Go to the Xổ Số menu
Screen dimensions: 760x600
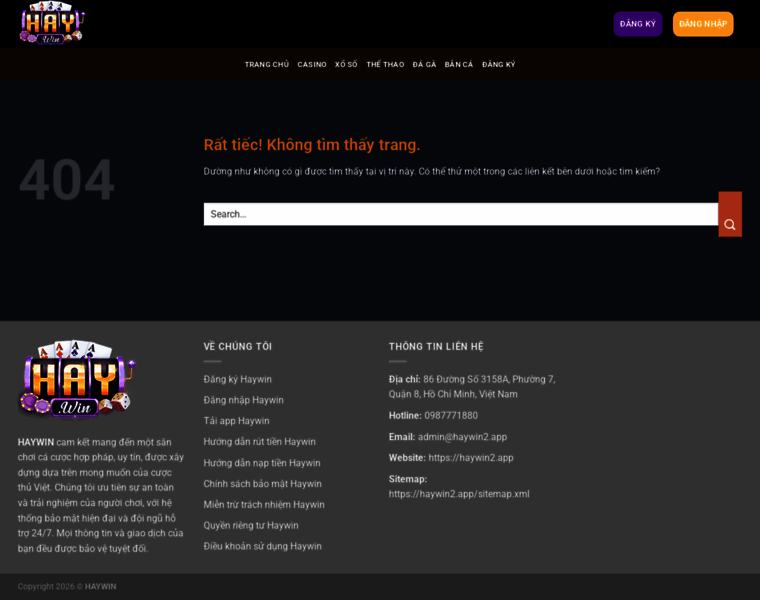tap(346, 64)
